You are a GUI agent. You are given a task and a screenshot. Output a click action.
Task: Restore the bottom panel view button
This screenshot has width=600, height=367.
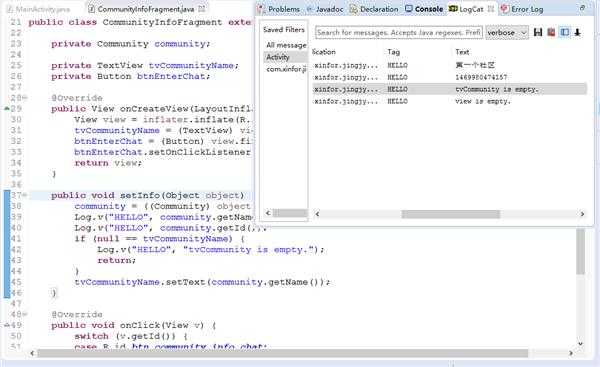click(x=582, y=8)
